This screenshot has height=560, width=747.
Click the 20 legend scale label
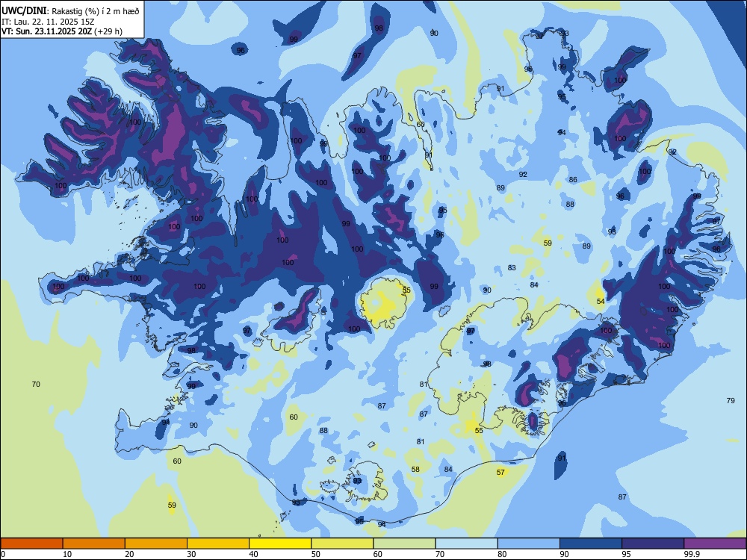pyautogui.click(x=129, y=554)
